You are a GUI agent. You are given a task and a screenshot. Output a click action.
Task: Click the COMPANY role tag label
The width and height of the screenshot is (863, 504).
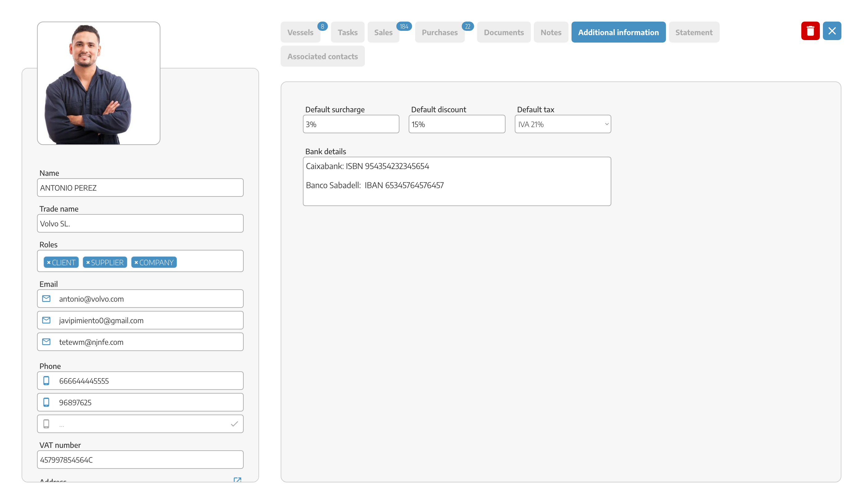click(x=156, y=262)
